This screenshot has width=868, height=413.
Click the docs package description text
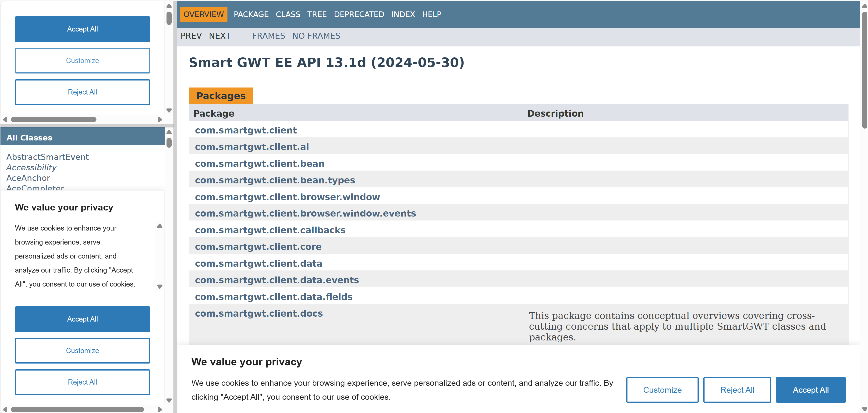pos(677,326)
